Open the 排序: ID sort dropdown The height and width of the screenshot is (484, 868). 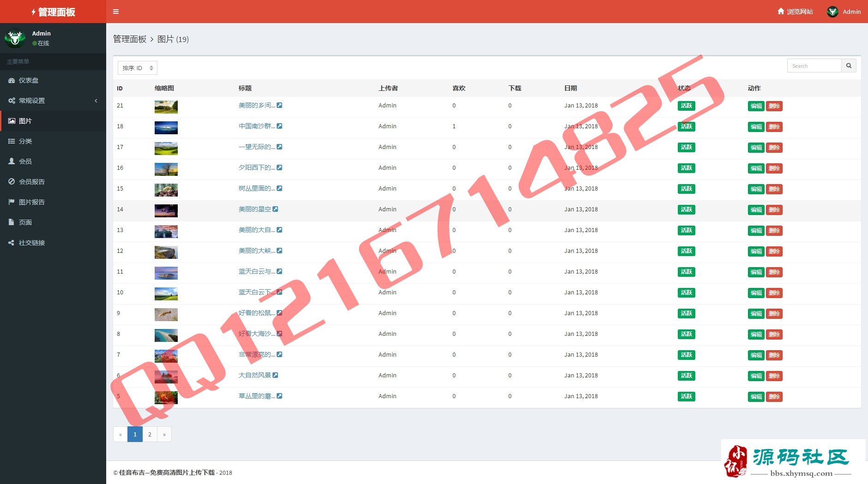(x=138, y=68)
